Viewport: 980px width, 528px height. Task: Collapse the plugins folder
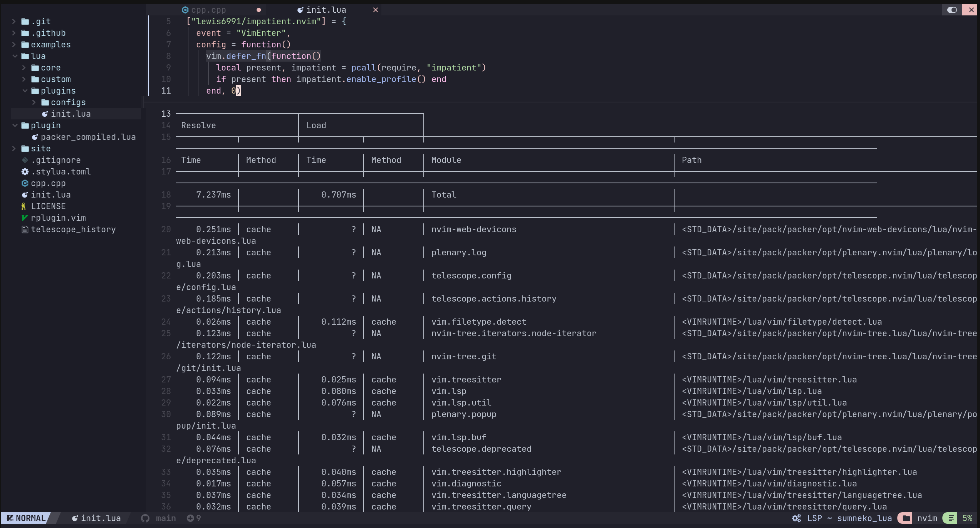25,91
